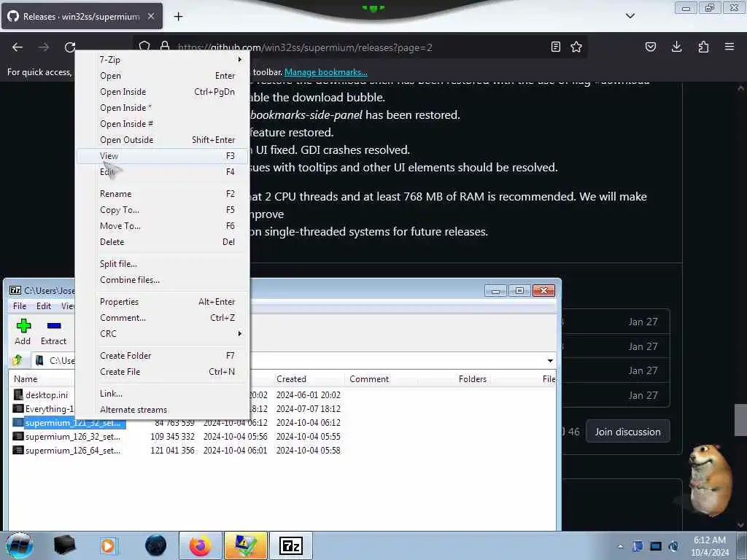Click the Manage bookmarks... link

pyautogui.click(x=326, y=72)
